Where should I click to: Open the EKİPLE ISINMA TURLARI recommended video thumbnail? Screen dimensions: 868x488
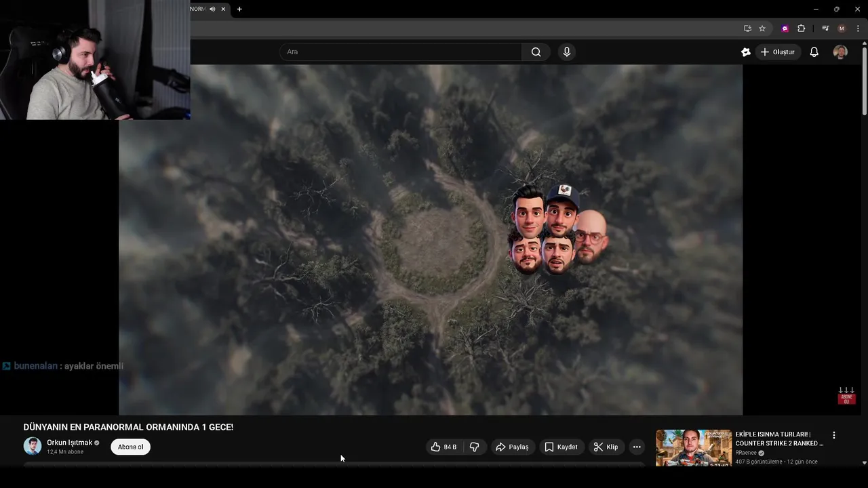point(693,448)
